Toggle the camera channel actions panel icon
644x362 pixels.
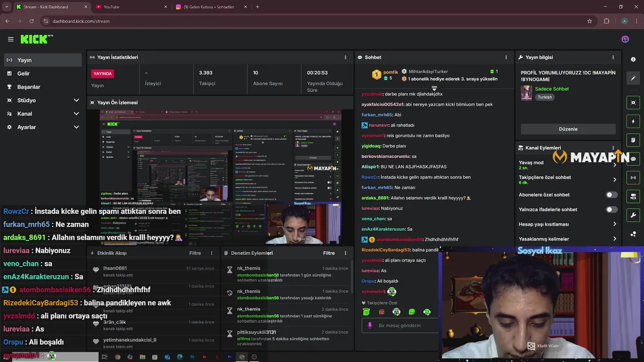[633, 197]
